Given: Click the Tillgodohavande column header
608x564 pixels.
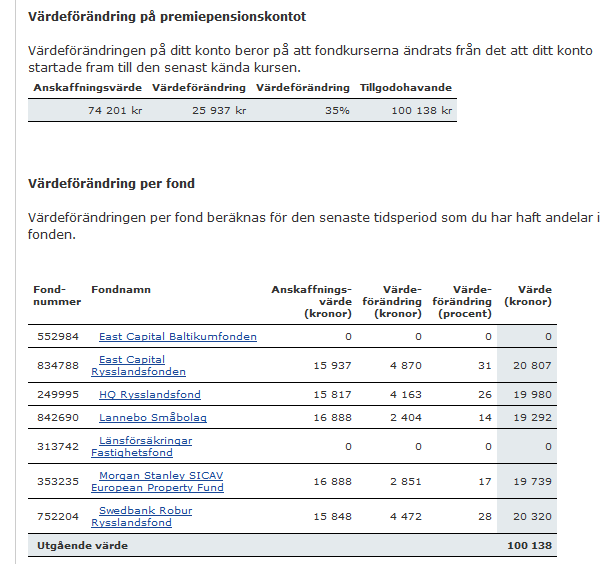Looking at the screenshot, I should (406, 88).
